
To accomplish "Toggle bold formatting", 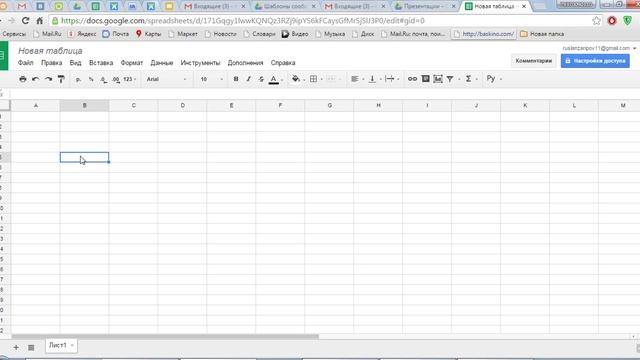I will point(236,79).
